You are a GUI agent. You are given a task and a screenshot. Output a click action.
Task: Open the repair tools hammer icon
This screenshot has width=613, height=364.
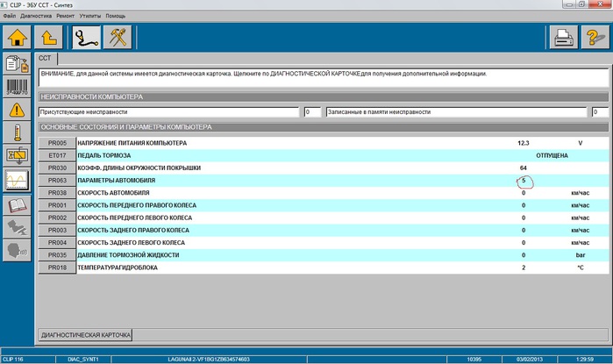click(118, 38)
